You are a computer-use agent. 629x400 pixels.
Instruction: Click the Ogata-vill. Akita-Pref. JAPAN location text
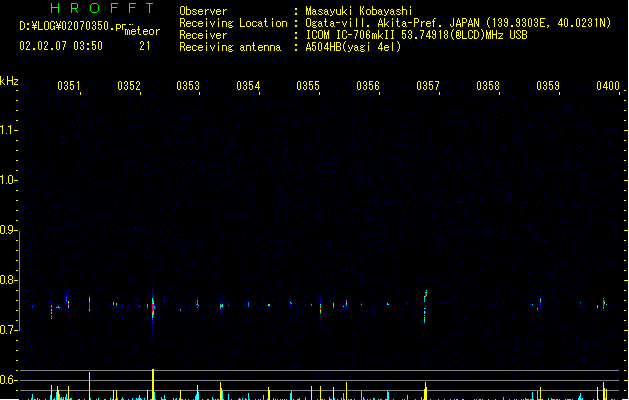point(458,23)
